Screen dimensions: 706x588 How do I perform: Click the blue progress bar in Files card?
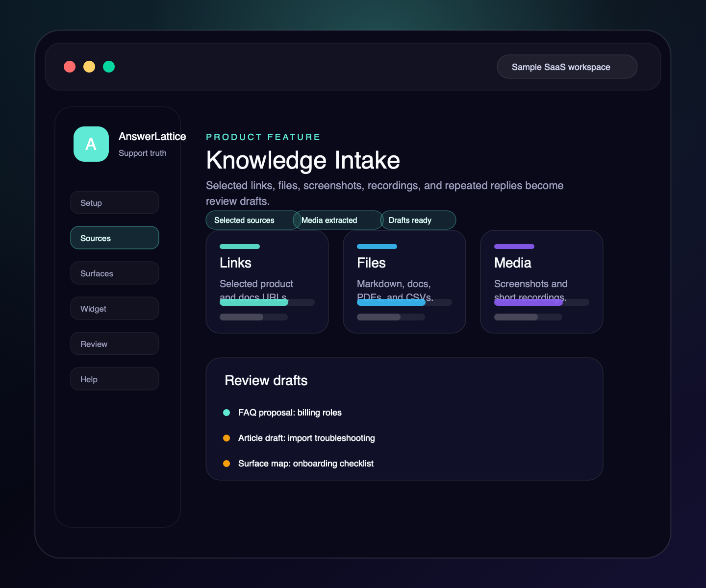click(391, 302)
